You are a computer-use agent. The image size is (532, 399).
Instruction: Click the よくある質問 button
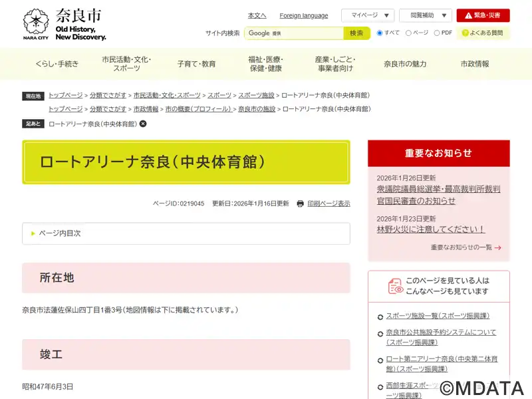pos(483,33)
